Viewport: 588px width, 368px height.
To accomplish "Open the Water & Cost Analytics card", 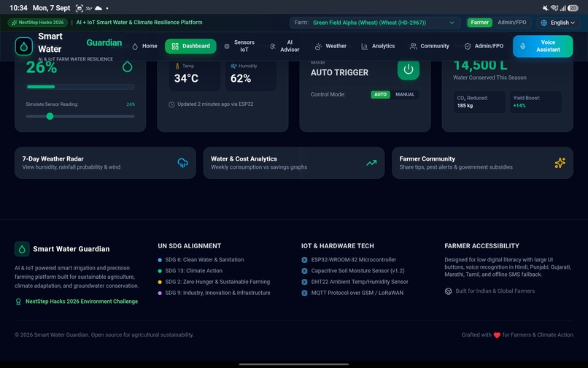I will click(x=293, y=163).
